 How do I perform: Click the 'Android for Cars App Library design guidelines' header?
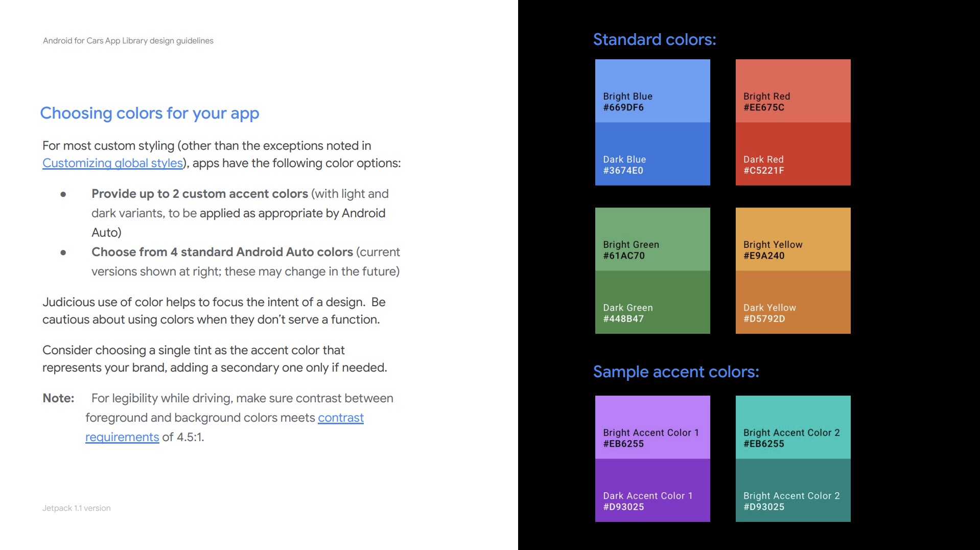[128, 41]
